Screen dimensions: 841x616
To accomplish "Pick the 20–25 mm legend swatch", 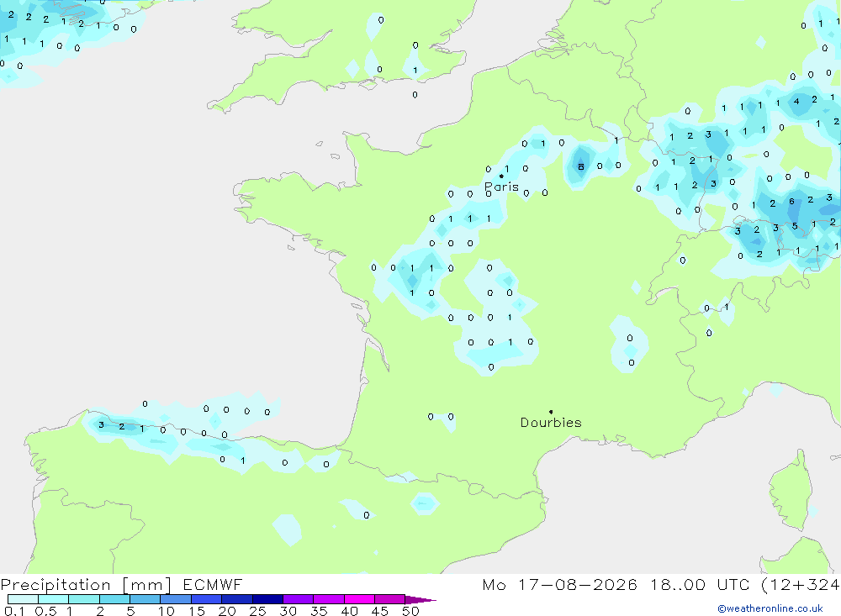I will 236,599.
